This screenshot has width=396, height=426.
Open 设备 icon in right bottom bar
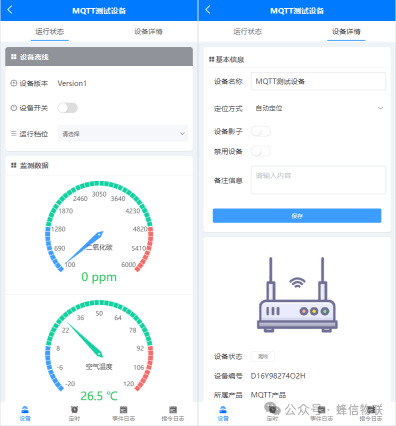click(223, 410)
